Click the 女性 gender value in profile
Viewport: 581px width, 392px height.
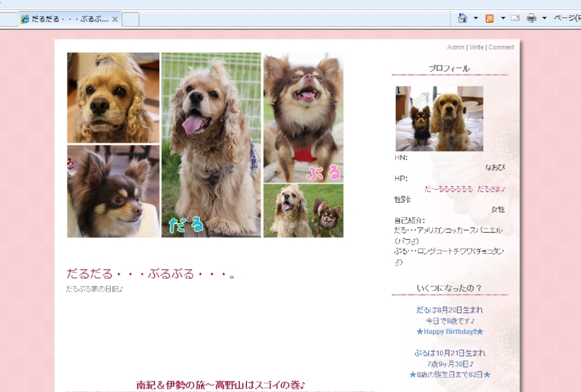[498, 210]
